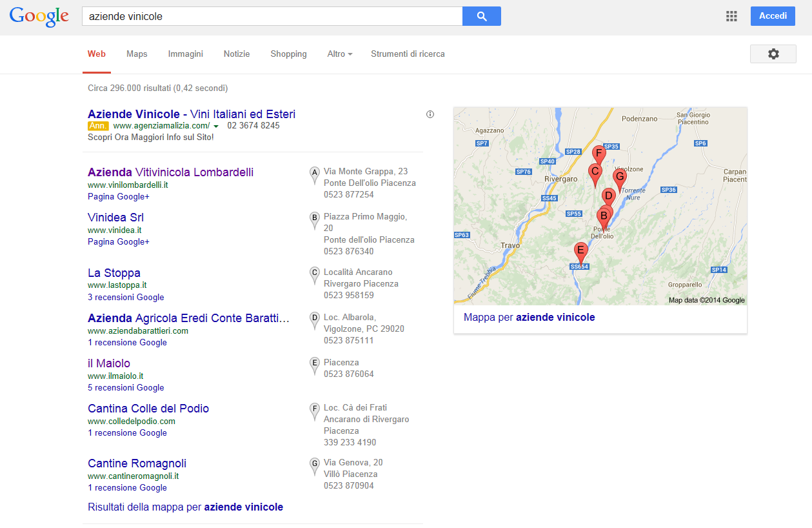Open Pagina Google+ under Lombardelli
This screenshot has height=528, width=812.
click(x=119, y=196)
